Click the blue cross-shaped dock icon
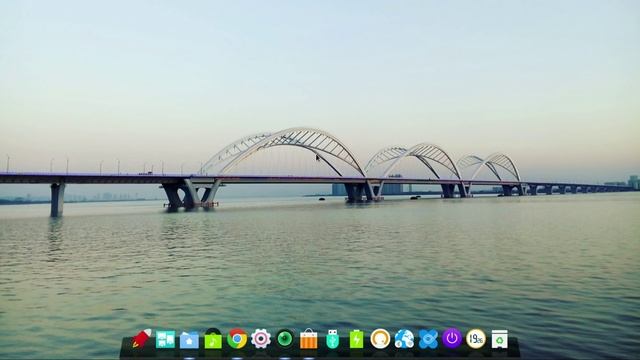 (428, 339)
